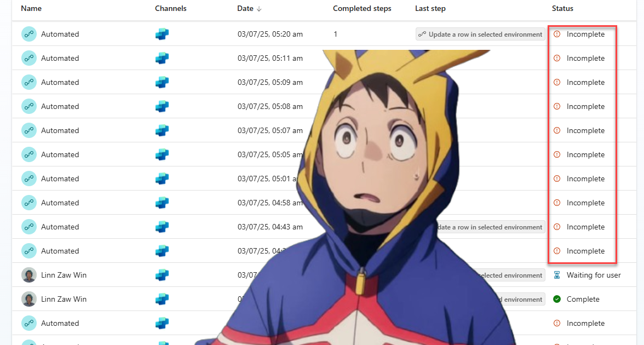Image resolution: width=644 pixels, height=345 pixels.
Task: Sort by the Channels column header
Action: pyautogui.click(x=170, y=8)
